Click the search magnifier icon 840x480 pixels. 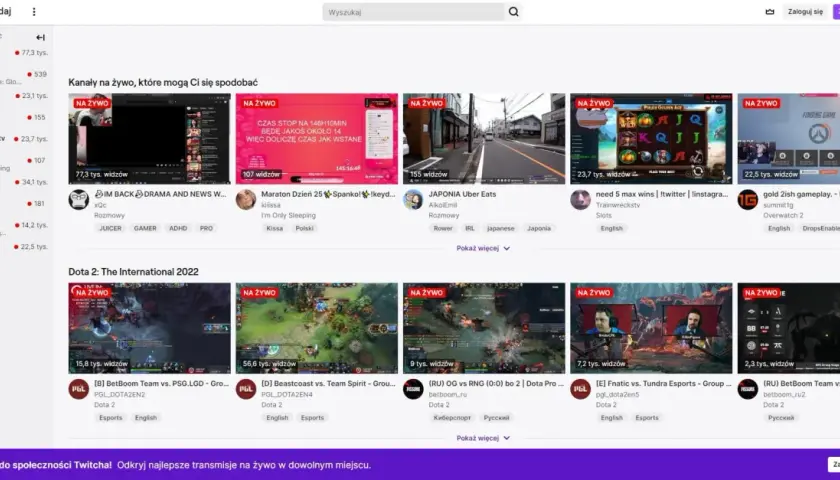click(513, 12)
